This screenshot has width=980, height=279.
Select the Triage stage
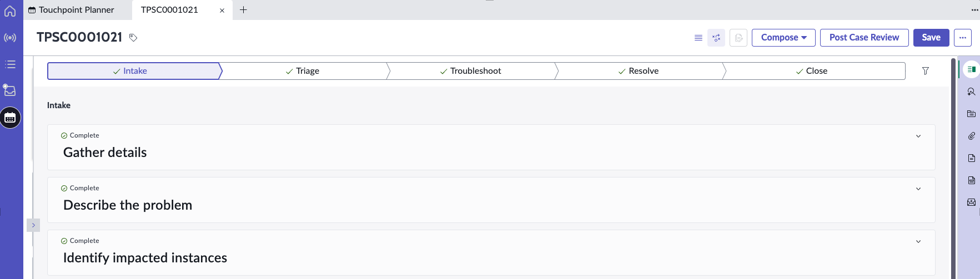click(303, 71)
